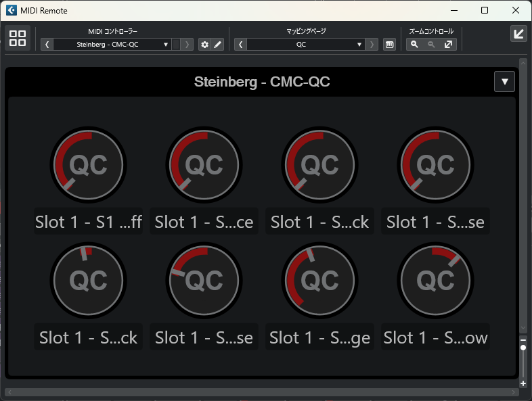532x401 pixels.
Task: Select top-row label 'Slot 1 - S...se'
Action: click(x=435, y=222)
